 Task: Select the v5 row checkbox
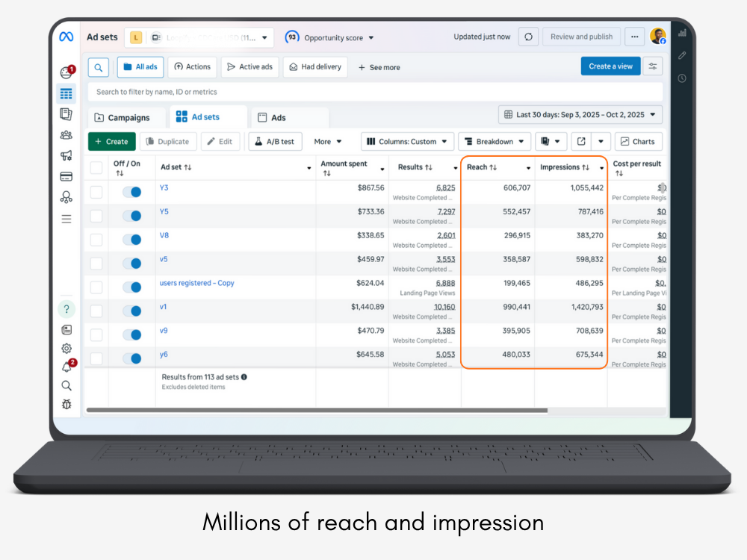click(x=96, y=264)
